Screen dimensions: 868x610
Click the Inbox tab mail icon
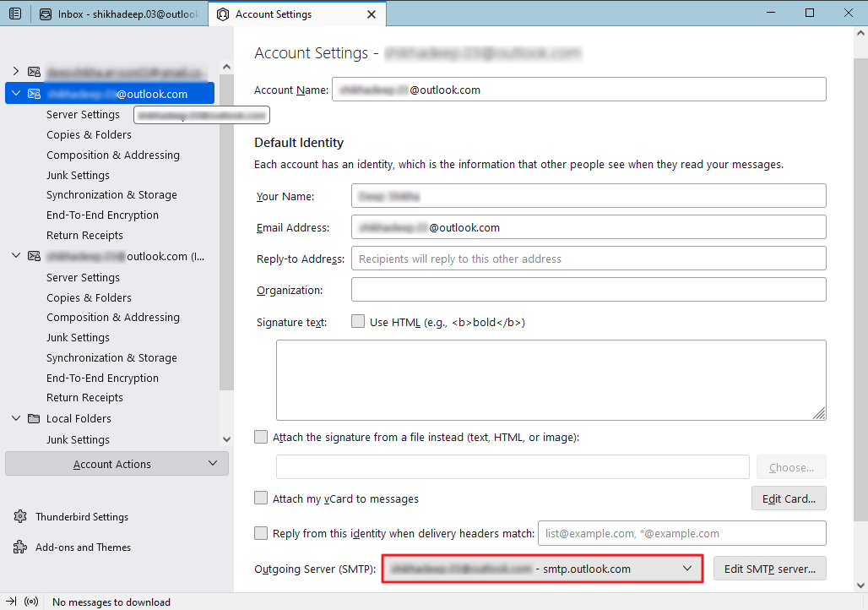[x=46, y=14]
